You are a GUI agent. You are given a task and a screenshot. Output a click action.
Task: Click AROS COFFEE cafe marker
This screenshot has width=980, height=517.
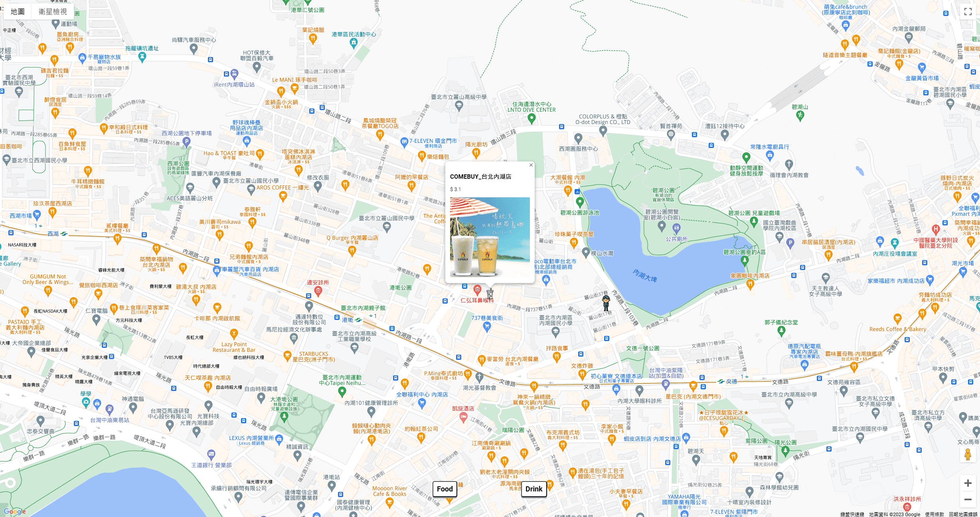(283, 196)
